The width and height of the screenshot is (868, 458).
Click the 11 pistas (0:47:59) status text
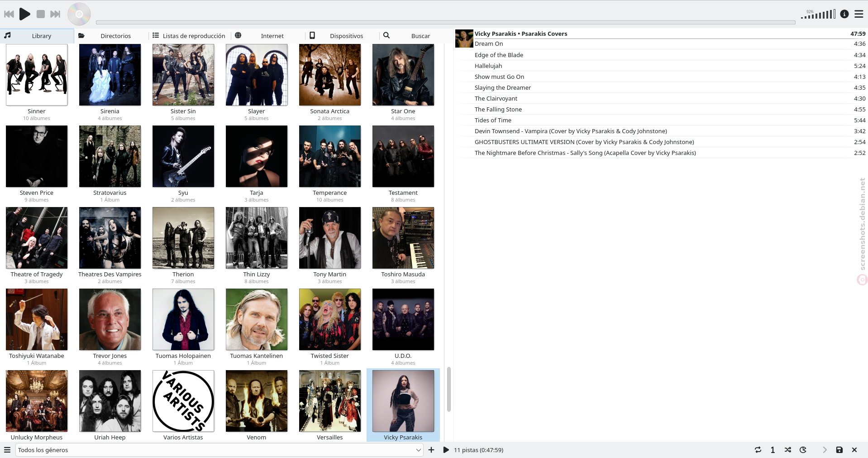tap(478, 450)
